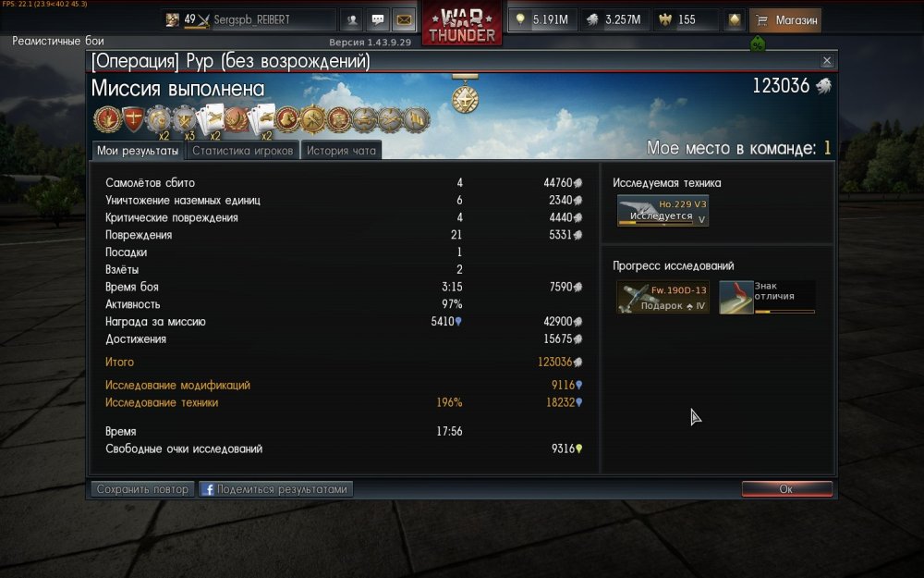Confirm with the Ок button
The image size is (924, 578).
tap(786, 489)
